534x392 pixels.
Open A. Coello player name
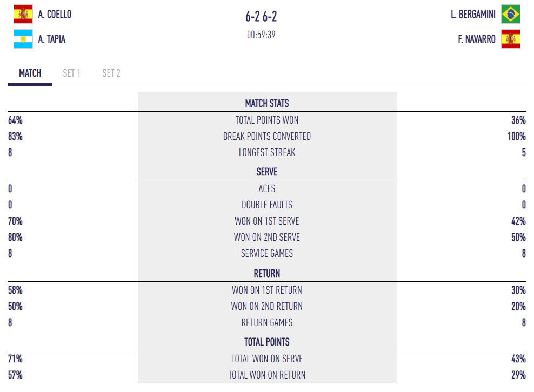pyautogui.click(x=55, y=15)
